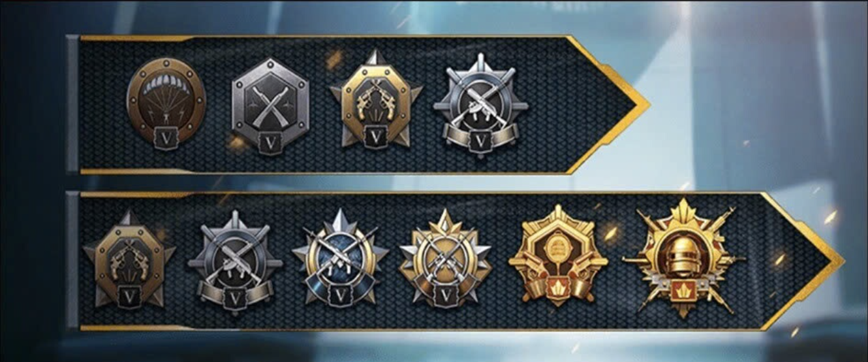Image resolution: width=868 pixels, height=362 pixels.
Task: Click the V tier label on Bronze badge
Action: coord(164,139)
